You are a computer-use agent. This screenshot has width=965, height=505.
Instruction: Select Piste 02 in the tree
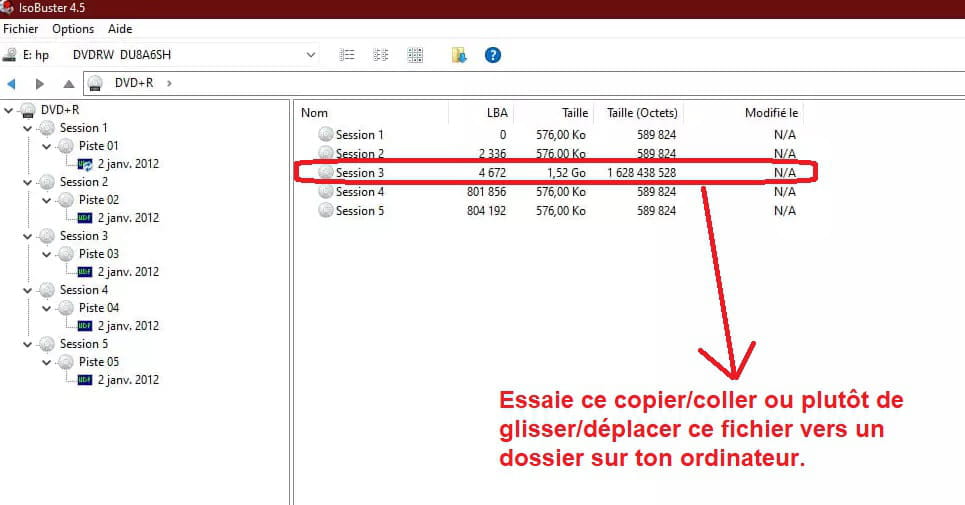tap(98, 199)
